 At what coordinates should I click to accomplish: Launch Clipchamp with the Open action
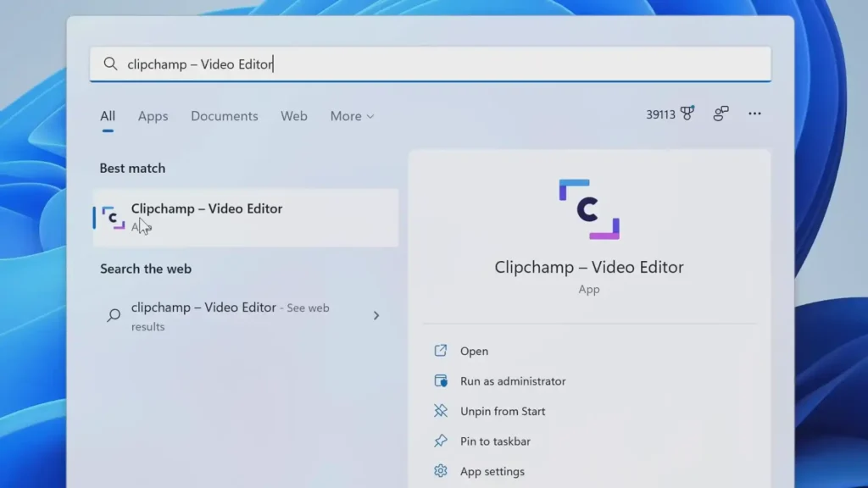pyautogui.click(x=474, y=351)
